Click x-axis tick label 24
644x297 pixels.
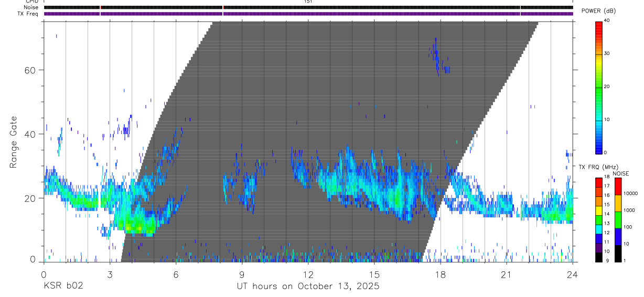[x=572, y=274]
